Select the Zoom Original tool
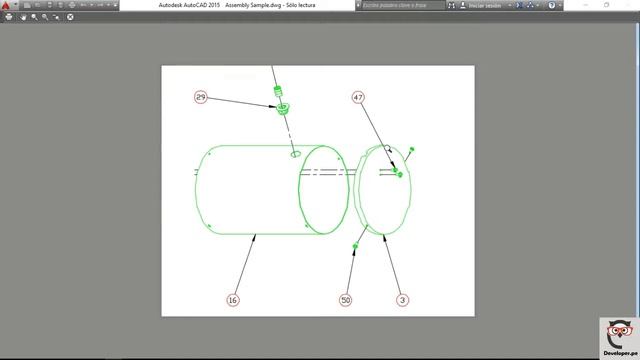This screenshot has height=360, width=640. 56,17
